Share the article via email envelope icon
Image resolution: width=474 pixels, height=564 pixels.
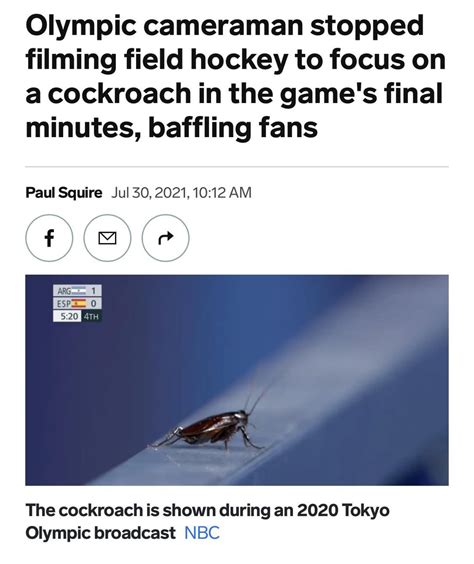tap(107, 238)
